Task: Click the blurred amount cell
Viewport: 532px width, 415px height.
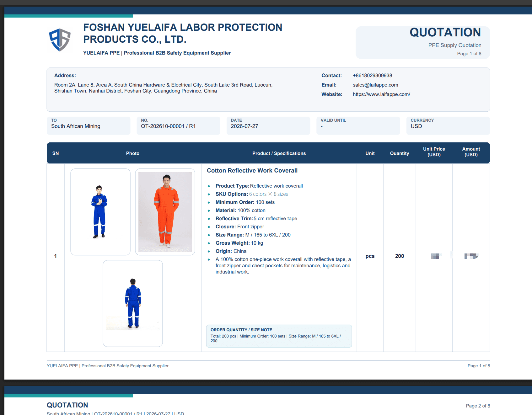Action: (x=471, y=256)
